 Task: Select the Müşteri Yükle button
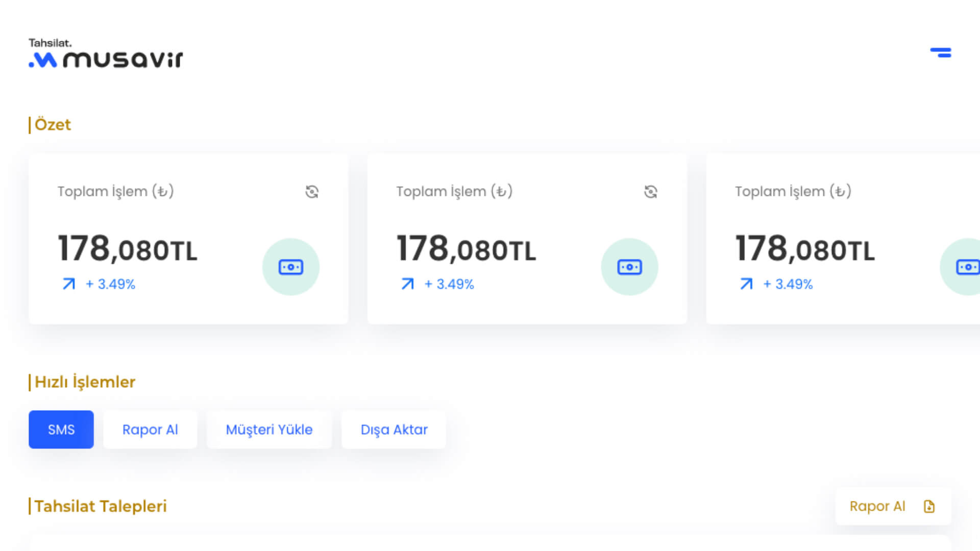269,430
